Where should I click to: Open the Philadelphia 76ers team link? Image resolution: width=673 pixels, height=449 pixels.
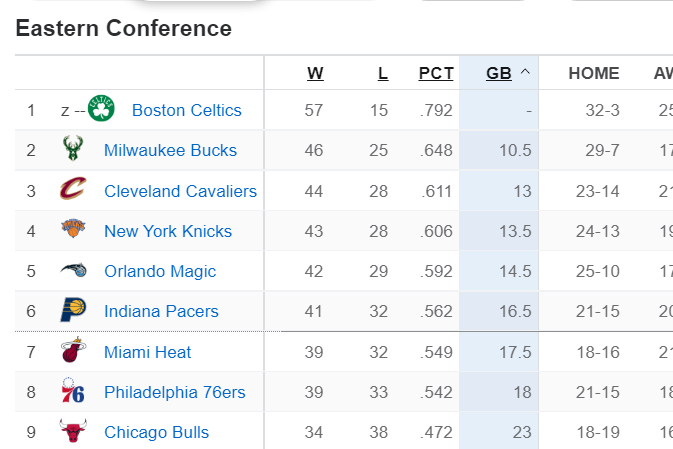tap(175, 392)
